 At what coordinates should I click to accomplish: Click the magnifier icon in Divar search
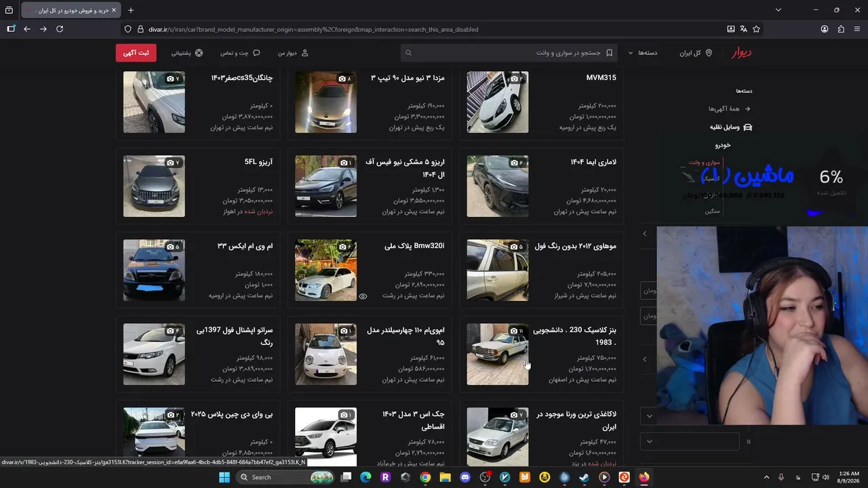[x=408, y=53]
